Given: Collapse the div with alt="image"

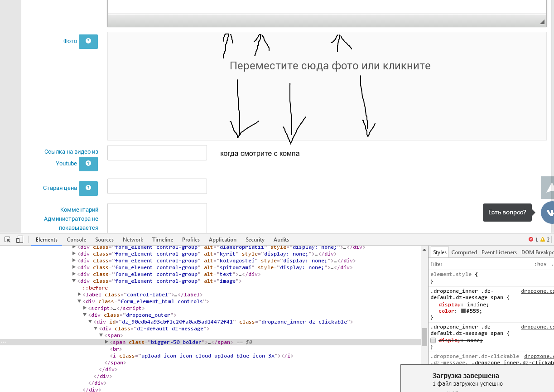Looking at the screenshot, I should [x=74, y=281].
